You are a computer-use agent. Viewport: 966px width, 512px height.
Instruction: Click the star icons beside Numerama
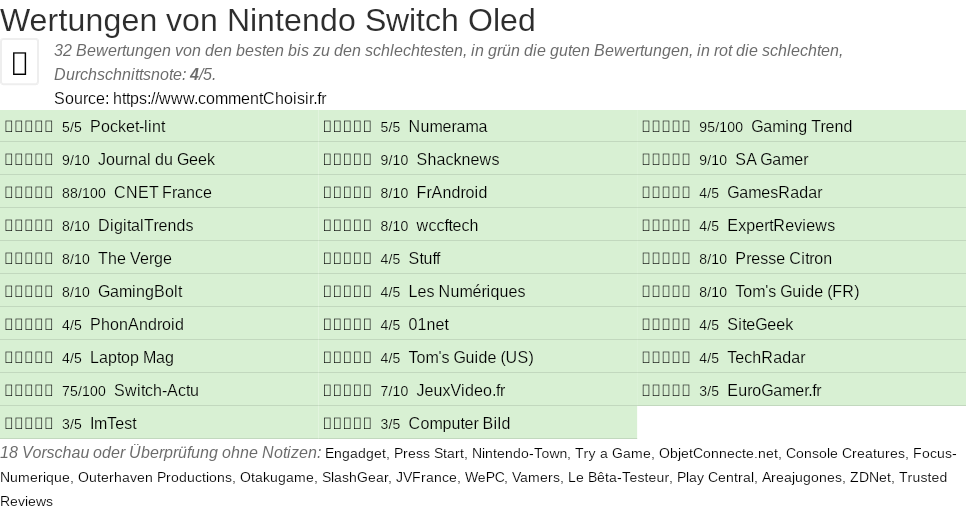click(348, 127)
